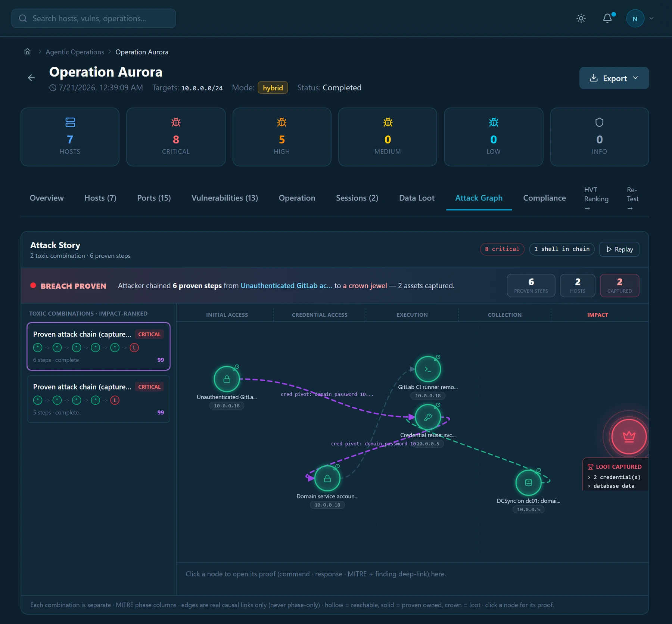
Task: Select the High vulnerabilities card
Action: coord(282,137)
